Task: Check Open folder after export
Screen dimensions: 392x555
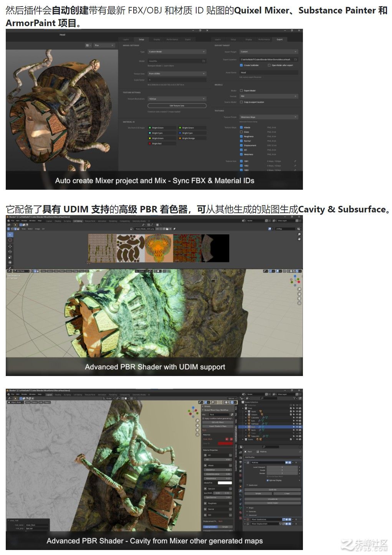Action: pyautogui.click(x=269, y=65)
